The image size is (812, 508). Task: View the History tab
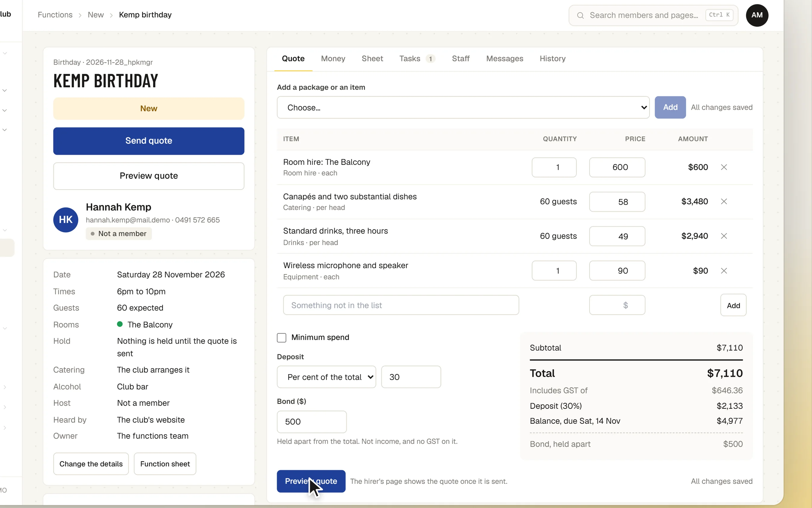pyautogui.click(x=552, y=59)
